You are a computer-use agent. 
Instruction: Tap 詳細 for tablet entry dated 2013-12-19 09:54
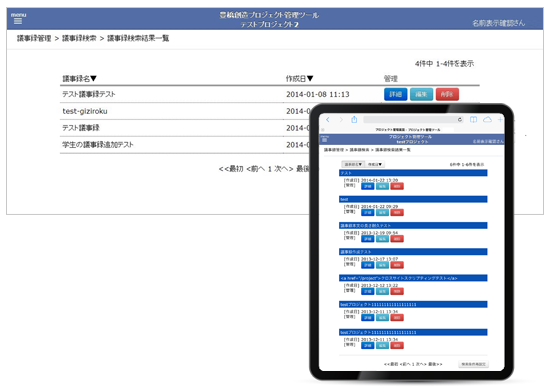click(368, 239)
